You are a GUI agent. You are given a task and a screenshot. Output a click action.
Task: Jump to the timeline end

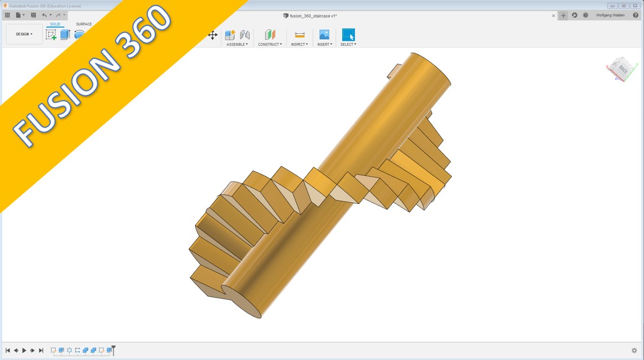coord(41,350)
